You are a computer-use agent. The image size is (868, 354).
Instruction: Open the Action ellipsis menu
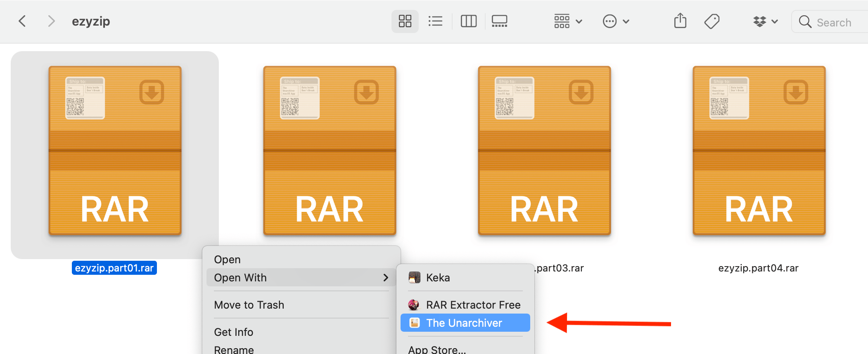tap(616, 21)
